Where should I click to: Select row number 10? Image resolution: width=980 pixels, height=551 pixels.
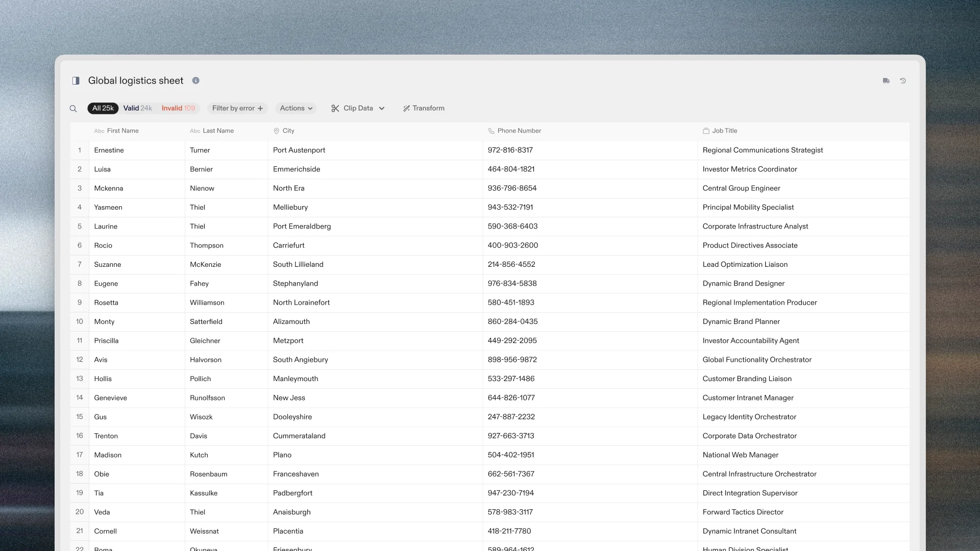(x=80, y=321)
